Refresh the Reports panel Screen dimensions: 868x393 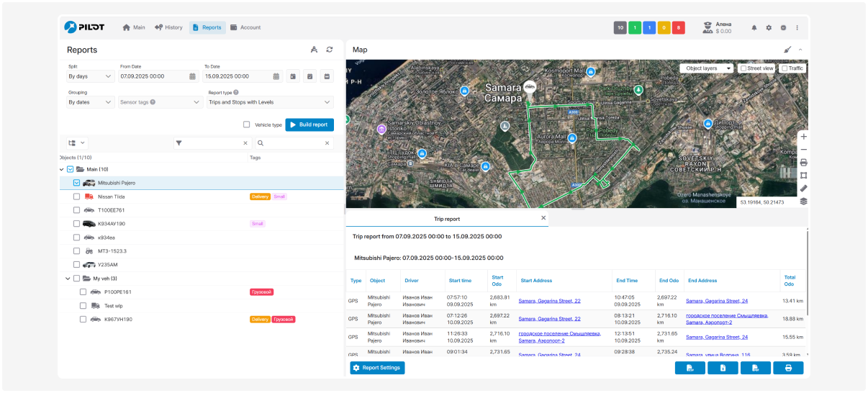[330, 50]
